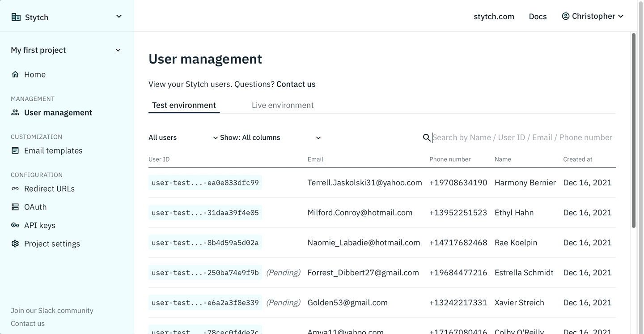
Task: Click the Christopher account avatar icon
Action: click(x=566, y=16)
